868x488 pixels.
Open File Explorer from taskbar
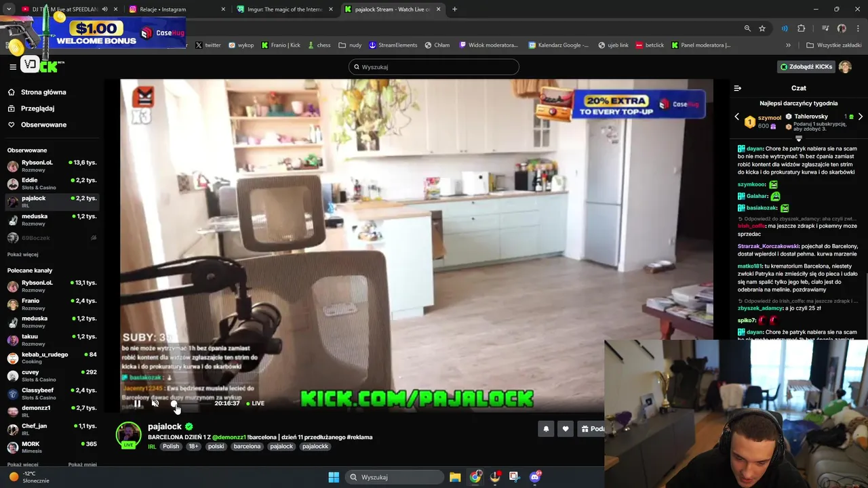coord(455,477)
